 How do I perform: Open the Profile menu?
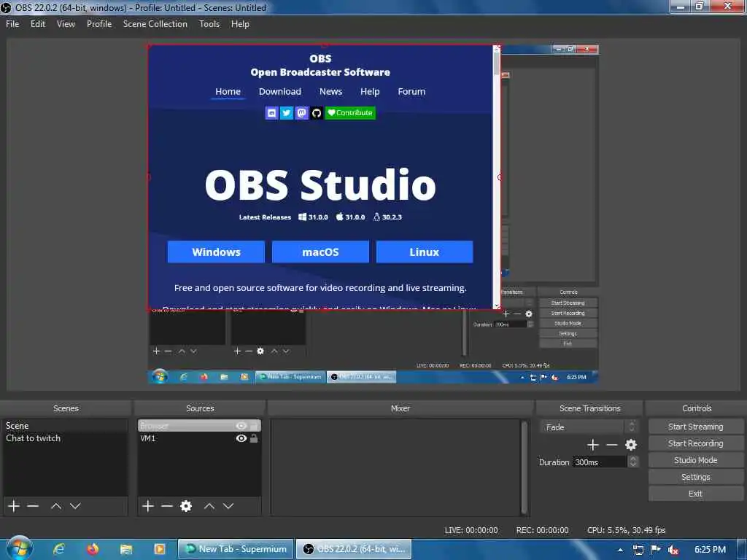tap(99, 24)
